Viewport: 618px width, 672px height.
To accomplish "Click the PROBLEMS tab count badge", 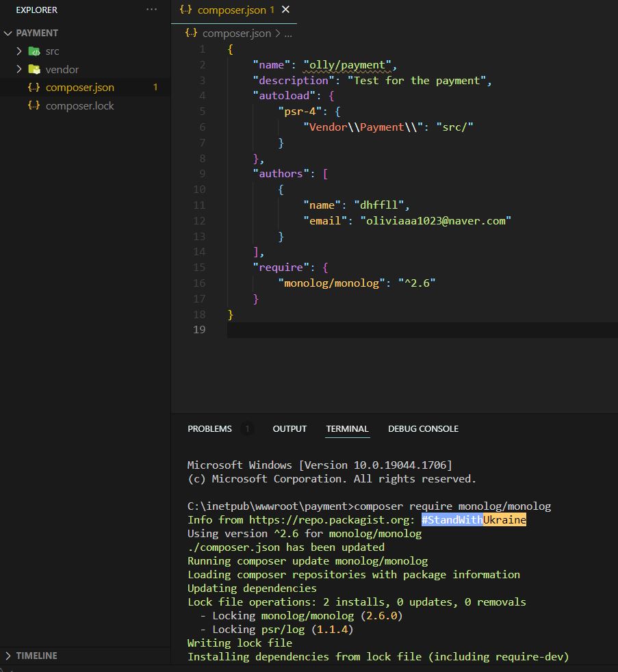I will 247,428.
